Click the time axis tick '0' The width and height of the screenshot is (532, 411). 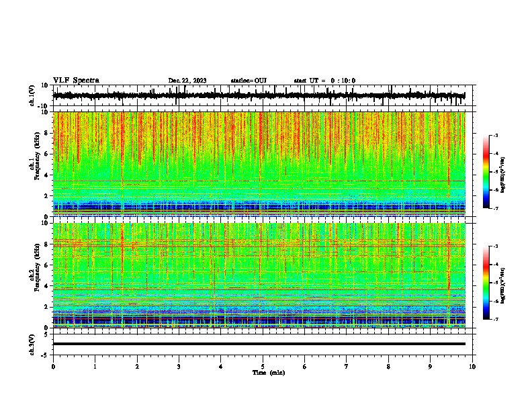coord(53,367)
